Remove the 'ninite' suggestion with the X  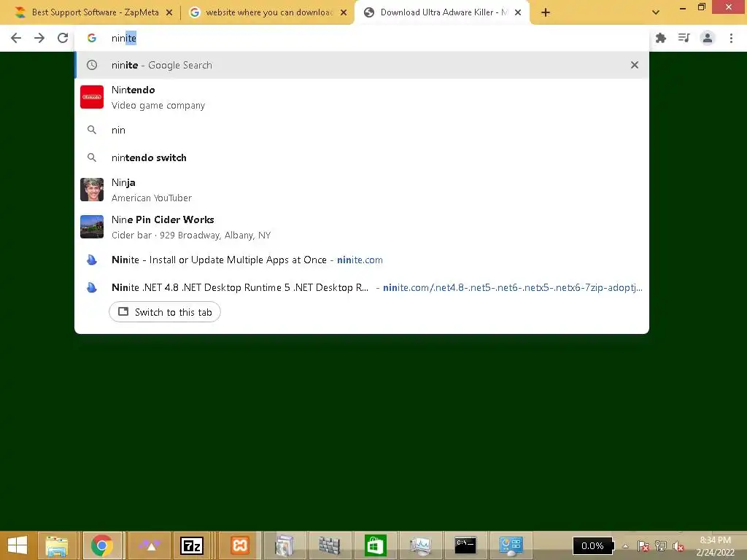(635, 65)
